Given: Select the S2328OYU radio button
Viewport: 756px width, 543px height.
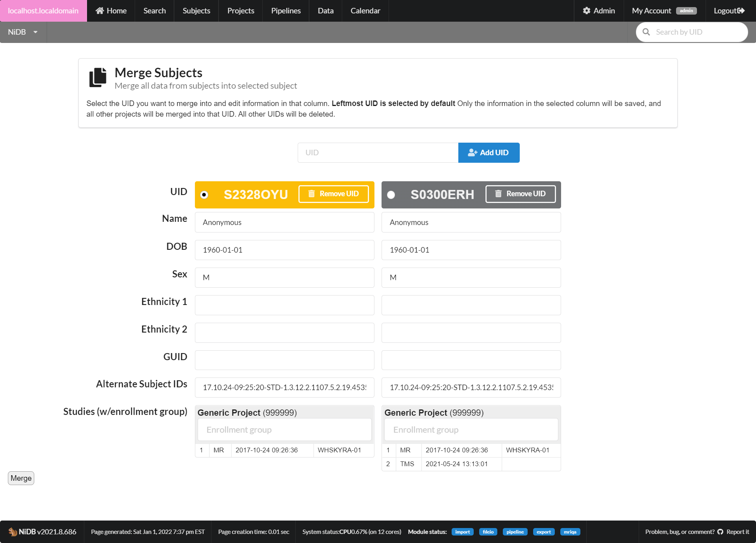Looking at the screenshot, I should (x=204, y=194).
